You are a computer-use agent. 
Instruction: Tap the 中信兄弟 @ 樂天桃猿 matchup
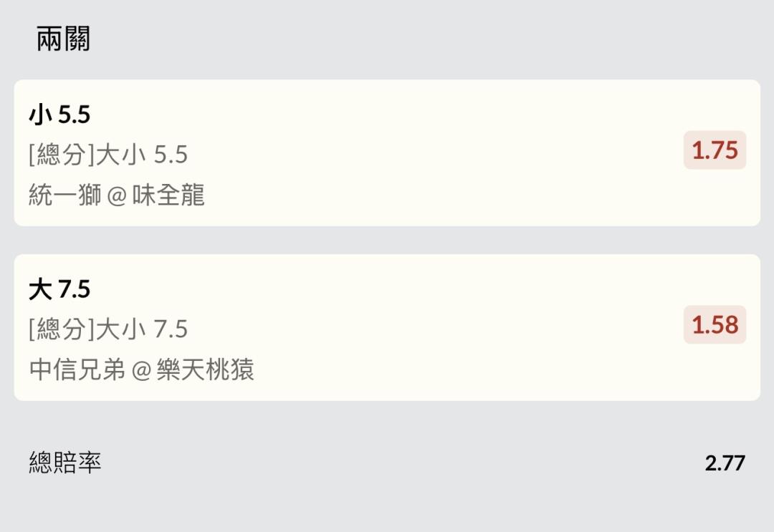click(142, 369)
